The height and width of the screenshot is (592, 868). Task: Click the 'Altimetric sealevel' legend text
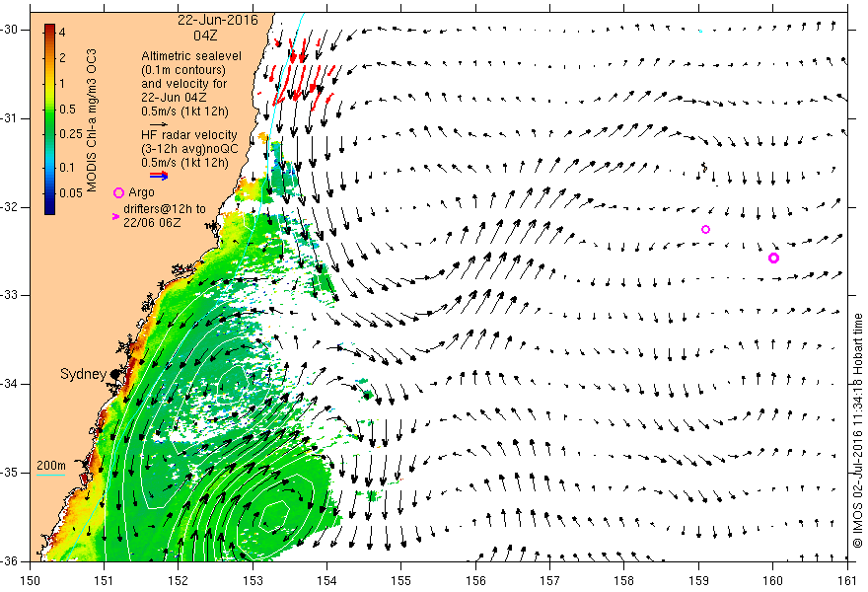(191, 56)
